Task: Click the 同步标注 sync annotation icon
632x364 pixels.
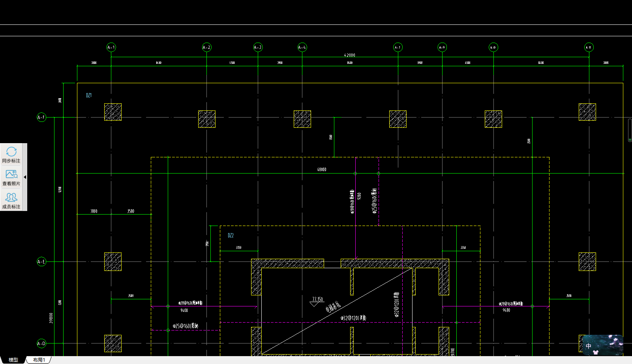Action: pos(11,151)
